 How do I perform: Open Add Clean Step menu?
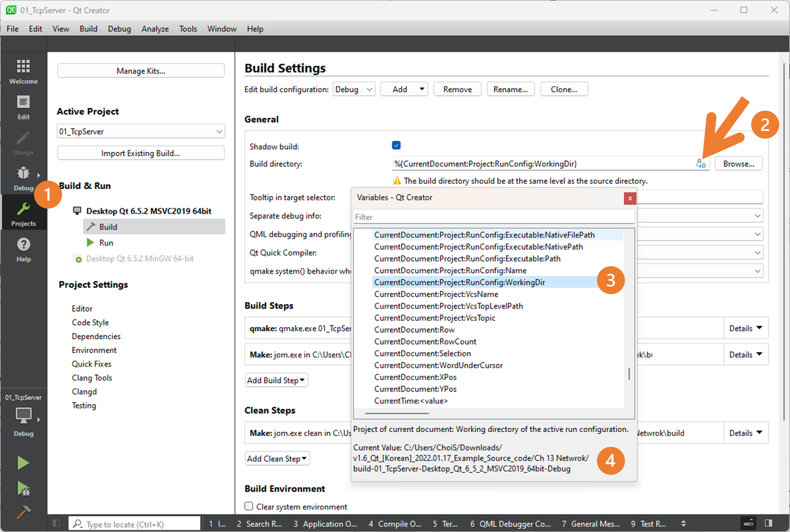pos(278,459)
